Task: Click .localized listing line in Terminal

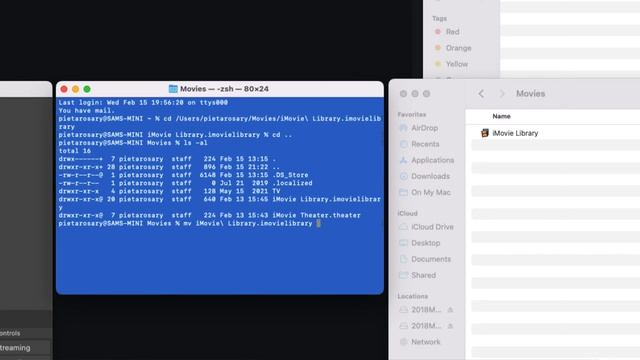Action: (185, 183)
